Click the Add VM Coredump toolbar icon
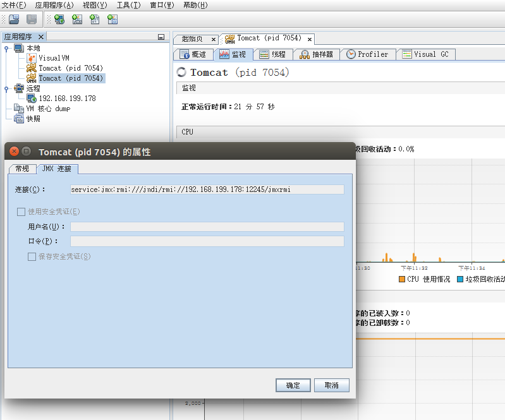This screenshot has width=505, height=420. pyautogui.click(x=95, y=20)
